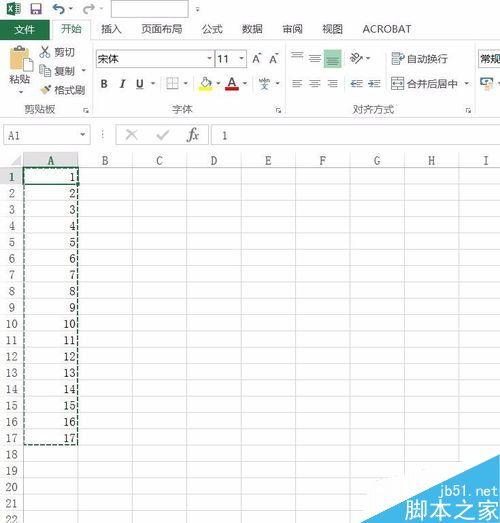500x523 pixels.
Task: Apply red font color A
Action: pyautogui.click(x=232, y=84)
